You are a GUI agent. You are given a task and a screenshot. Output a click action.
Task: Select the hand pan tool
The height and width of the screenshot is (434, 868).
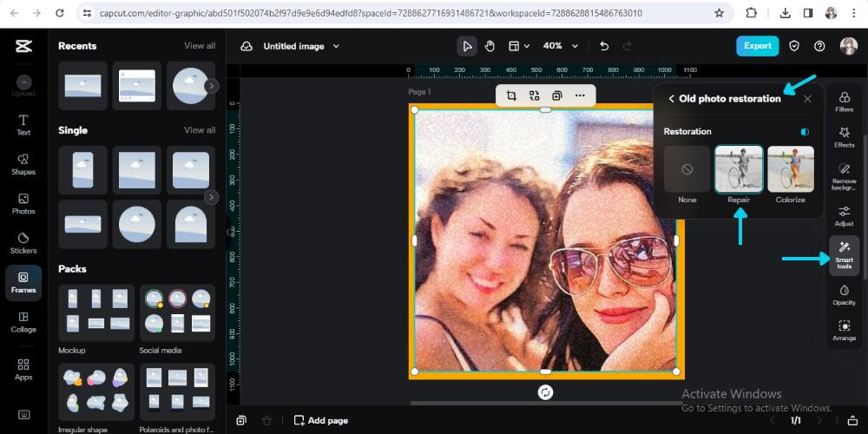tap(490, 47)
